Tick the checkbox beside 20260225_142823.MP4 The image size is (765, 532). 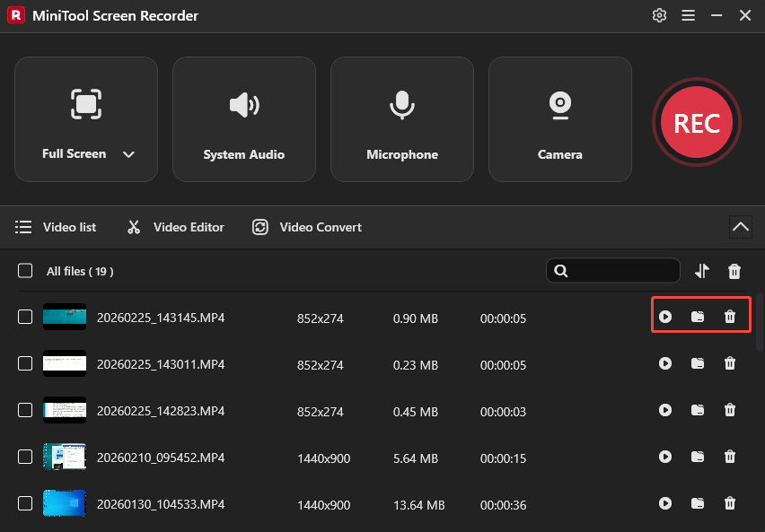coord(24,411)
